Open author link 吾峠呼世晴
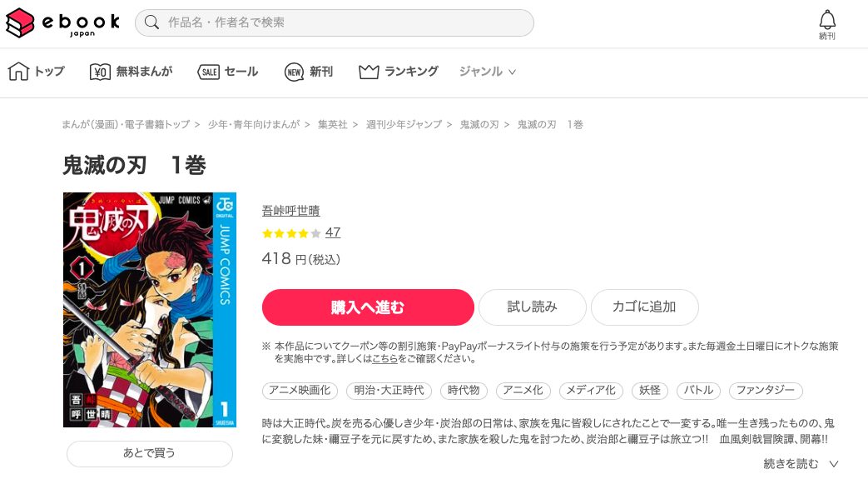Image resolution: width=868 pixels, height=494 pixels. coord(290,211)
